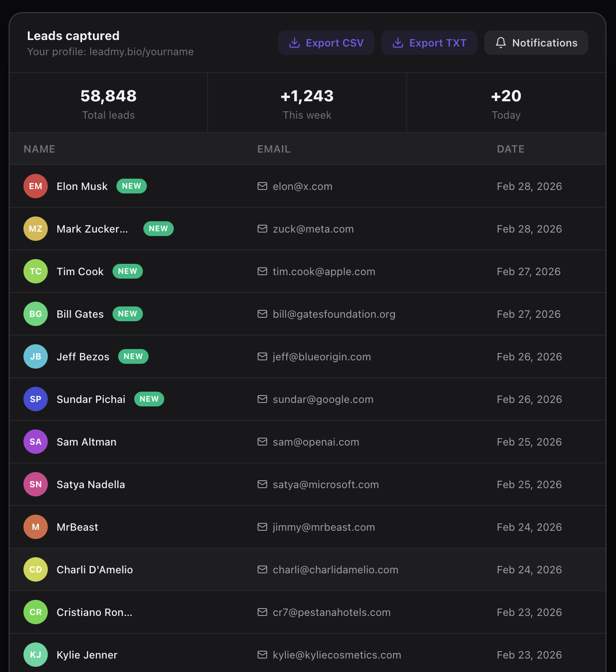Click the envelope icon beside jimmy@mrbeast.com
616x672 pixels.
(262, 527)
